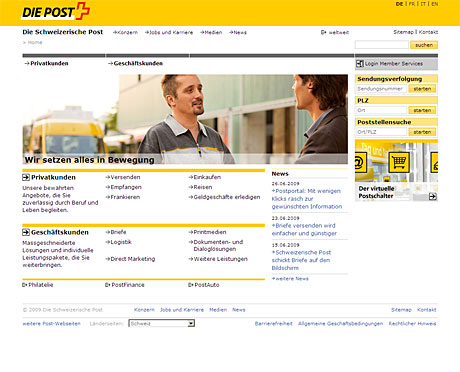
Task: Select the Geschäftskunden main tab
Action: (135, 63)
